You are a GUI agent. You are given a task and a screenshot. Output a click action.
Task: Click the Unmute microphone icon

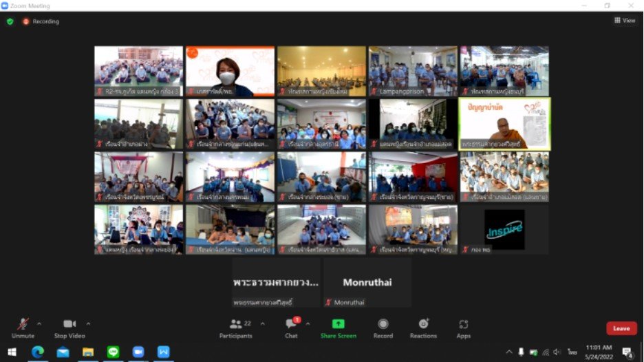tap(23, 324)
